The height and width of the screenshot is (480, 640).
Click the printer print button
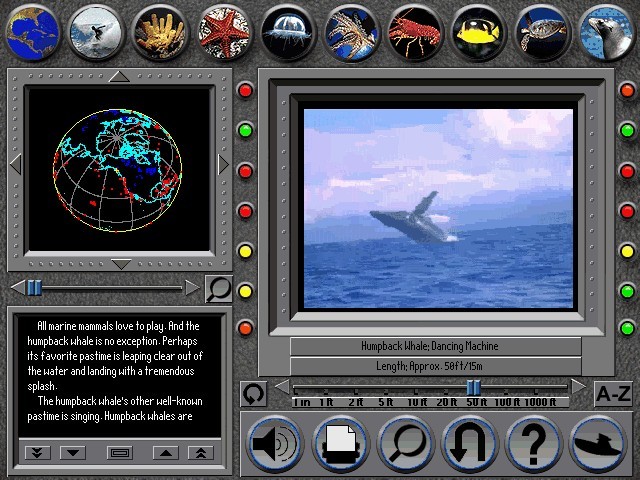340,444
